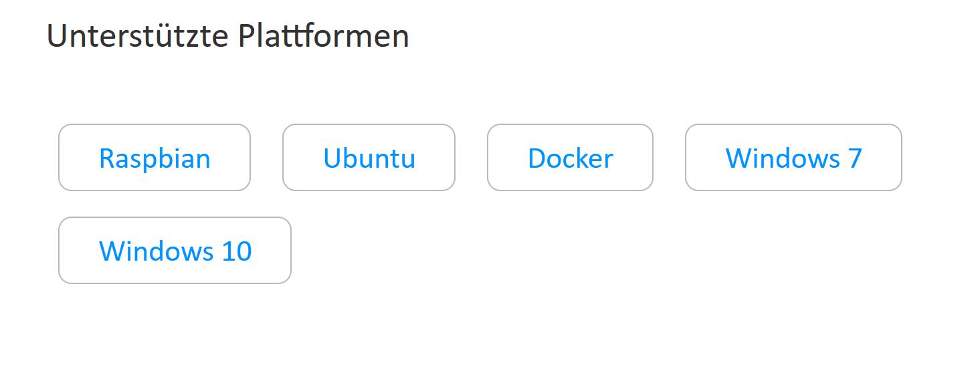Select the Windows 10 platform button

175,251
